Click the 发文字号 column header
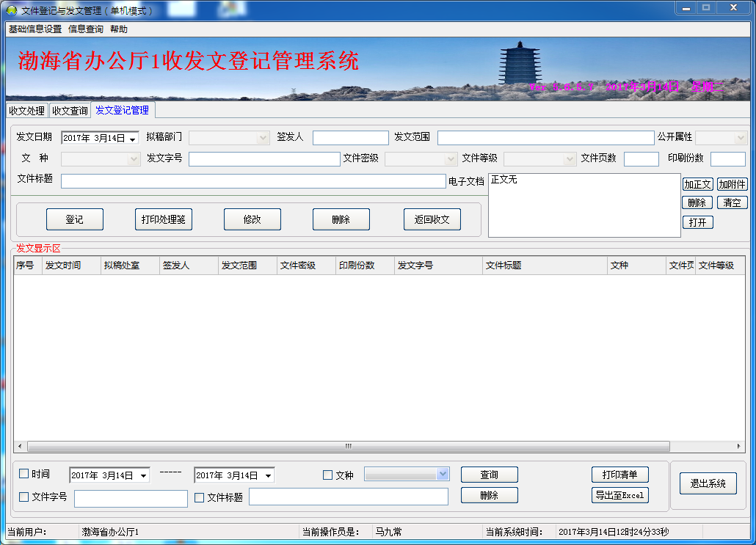756x545 pixels. click(x=438, y=266)
